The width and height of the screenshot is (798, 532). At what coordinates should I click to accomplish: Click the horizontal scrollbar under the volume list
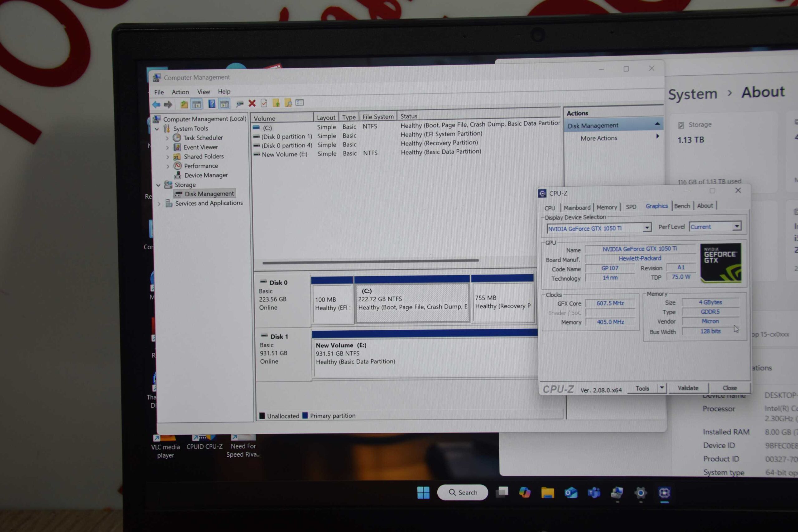click(x=370, y=261)
